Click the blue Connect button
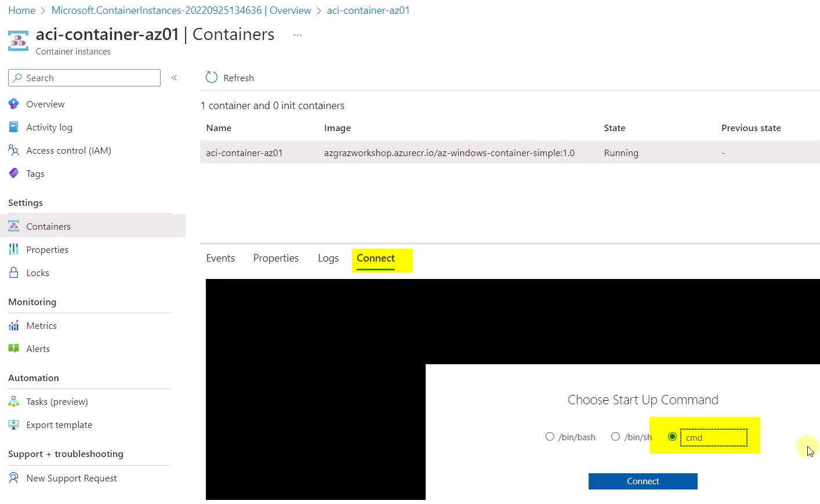 pos(643,481)
